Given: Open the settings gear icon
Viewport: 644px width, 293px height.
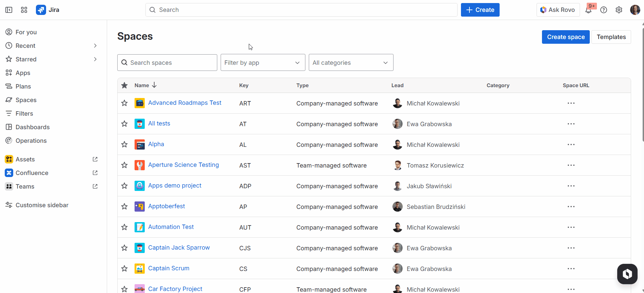Looking at the screenshot, I should tap(619, 10).
